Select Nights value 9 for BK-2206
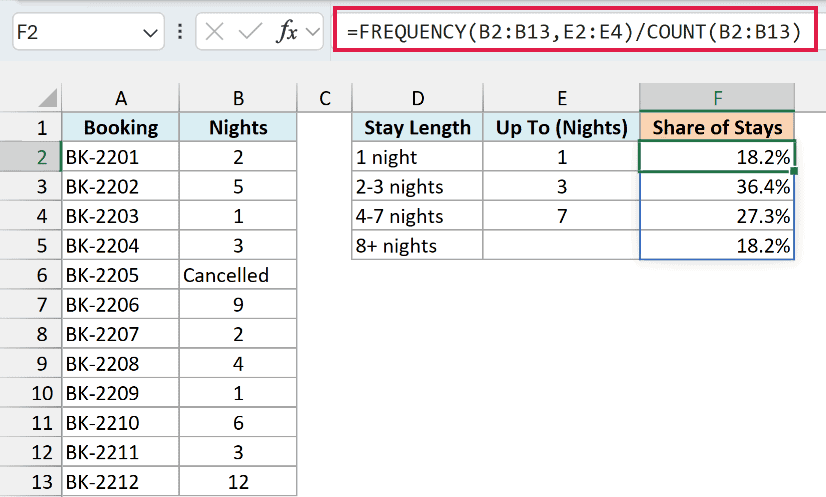The width and height of the screenshot is (826, 497). 238,305
